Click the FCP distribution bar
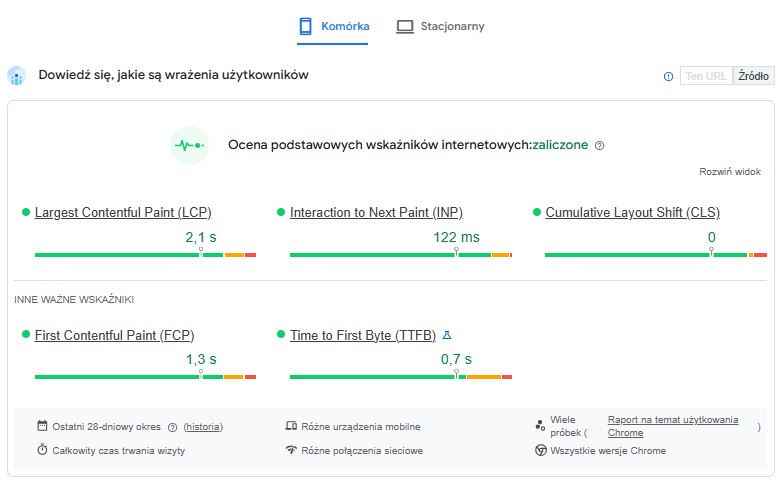This screenshot has height=480, width=780. coord(145,377)
